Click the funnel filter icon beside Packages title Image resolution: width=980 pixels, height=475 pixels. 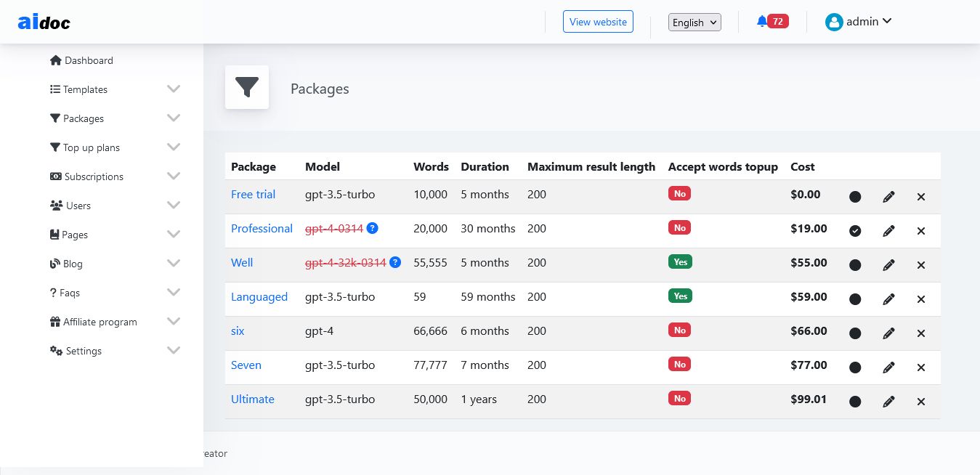[247, 87]
